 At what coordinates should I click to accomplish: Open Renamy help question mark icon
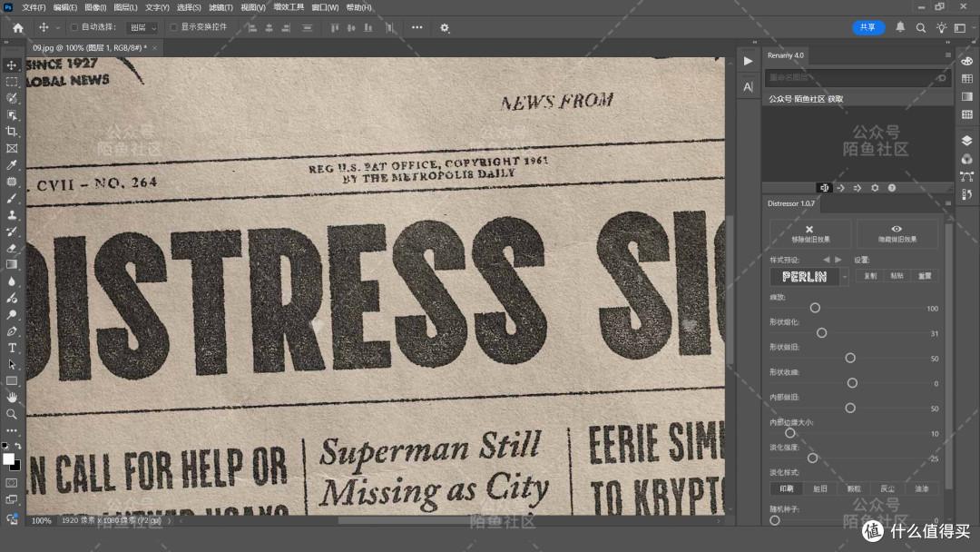pyautogui.click(x=892, y=188)
